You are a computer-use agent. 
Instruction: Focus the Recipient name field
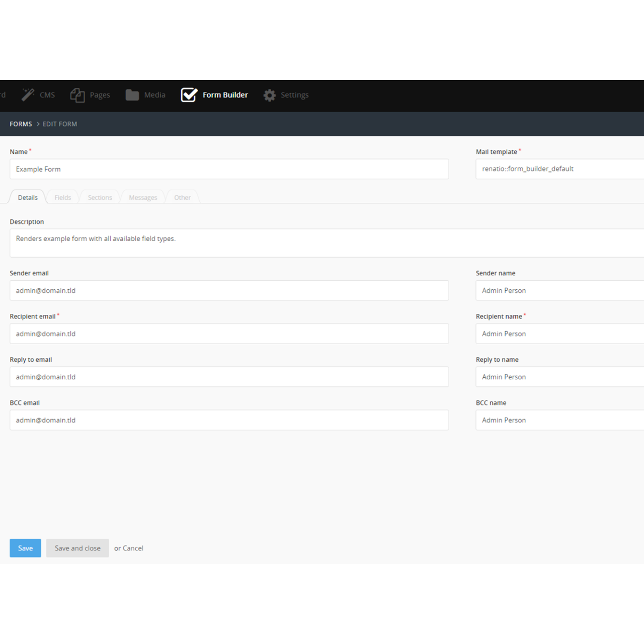click(560, 334)
